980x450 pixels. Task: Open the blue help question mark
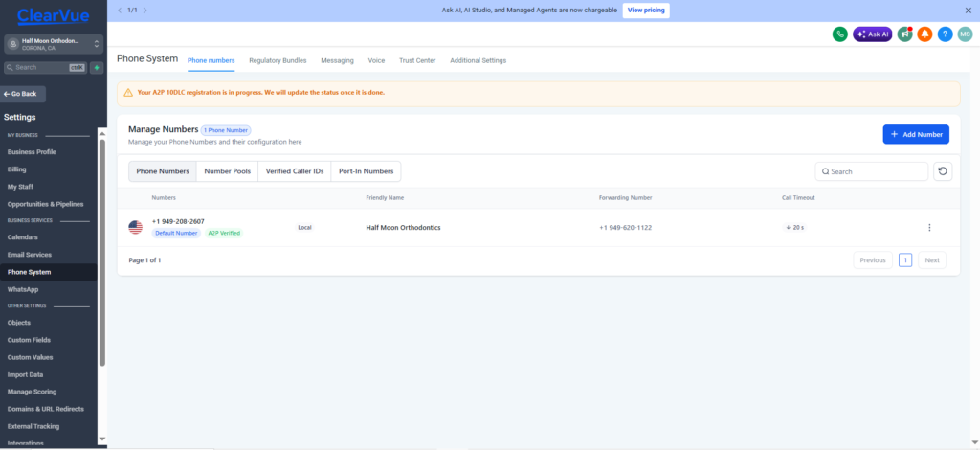click(945, 34)
